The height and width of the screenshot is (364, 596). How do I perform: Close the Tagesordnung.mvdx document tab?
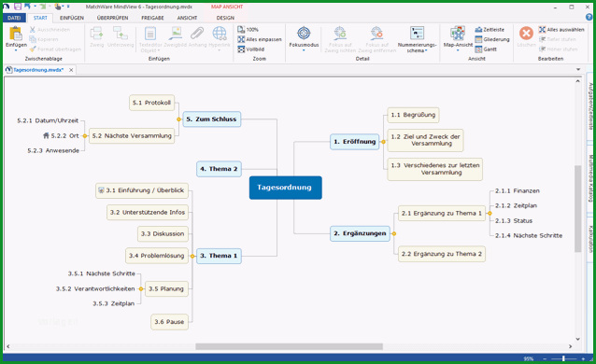pos(71,70)
